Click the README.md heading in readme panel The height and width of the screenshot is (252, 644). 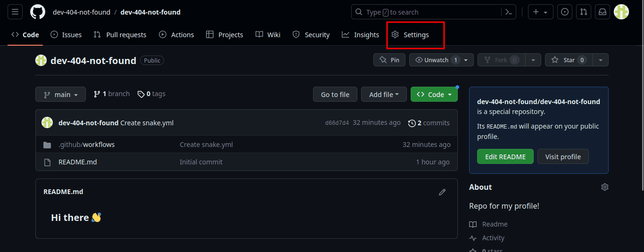(63, 192)
